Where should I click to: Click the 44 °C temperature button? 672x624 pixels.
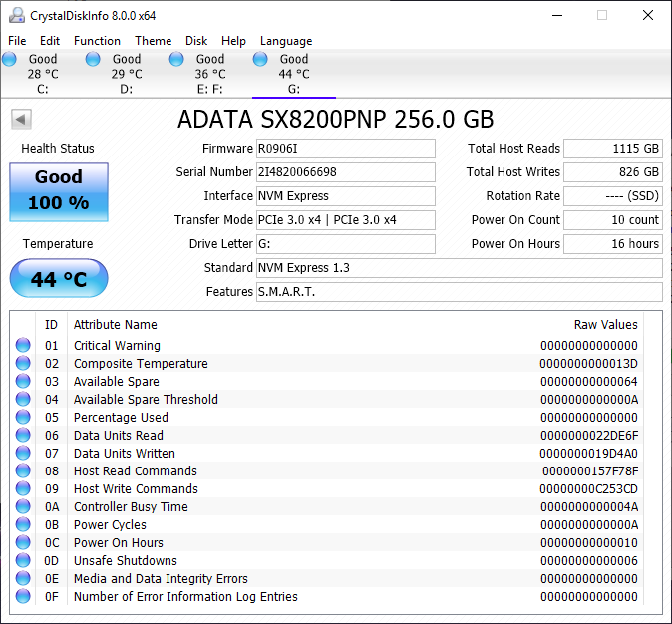coord(59,278)
